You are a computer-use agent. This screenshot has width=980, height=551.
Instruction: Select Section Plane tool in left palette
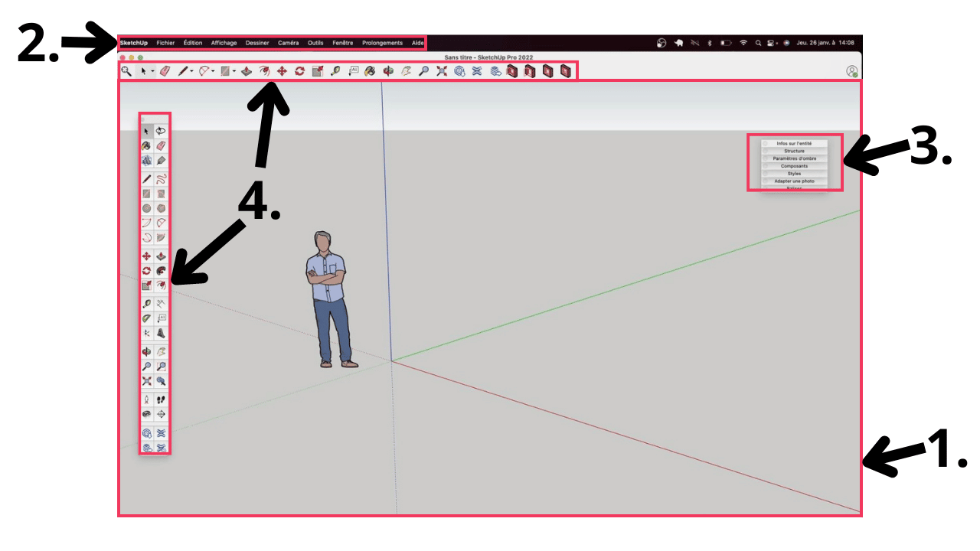coord(161,413)
